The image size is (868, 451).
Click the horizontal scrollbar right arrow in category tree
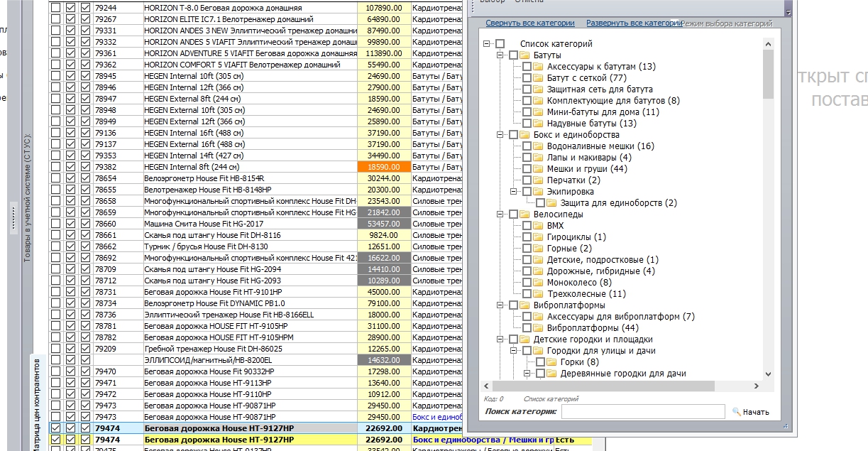coord(757,386)
